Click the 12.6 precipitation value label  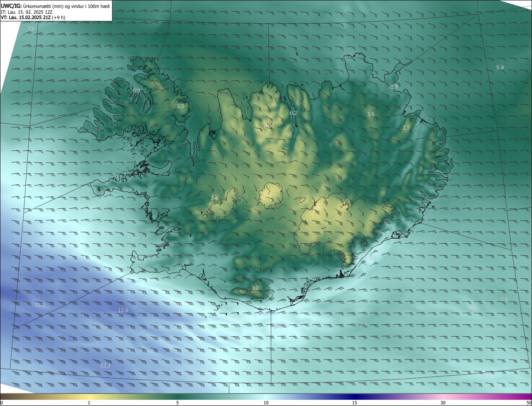pos(123,311)
